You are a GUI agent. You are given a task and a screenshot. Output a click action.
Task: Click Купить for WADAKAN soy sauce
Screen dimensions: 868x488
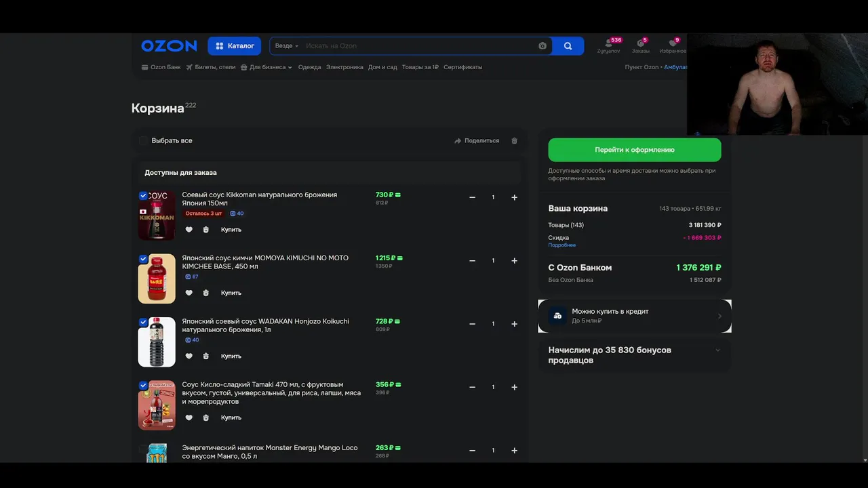[231, 356]
